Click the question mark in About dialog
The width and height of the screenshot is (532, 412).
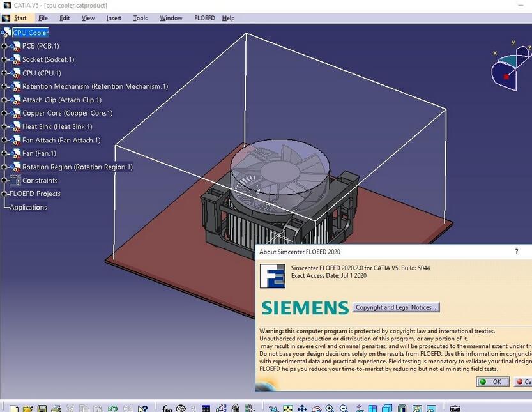point(517,252)
